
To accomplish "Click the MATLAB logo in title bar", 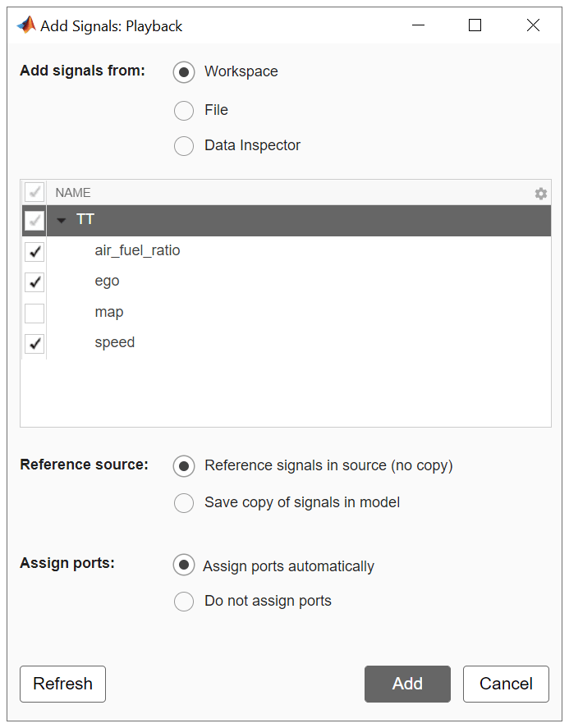I will [x=26, y=25].
